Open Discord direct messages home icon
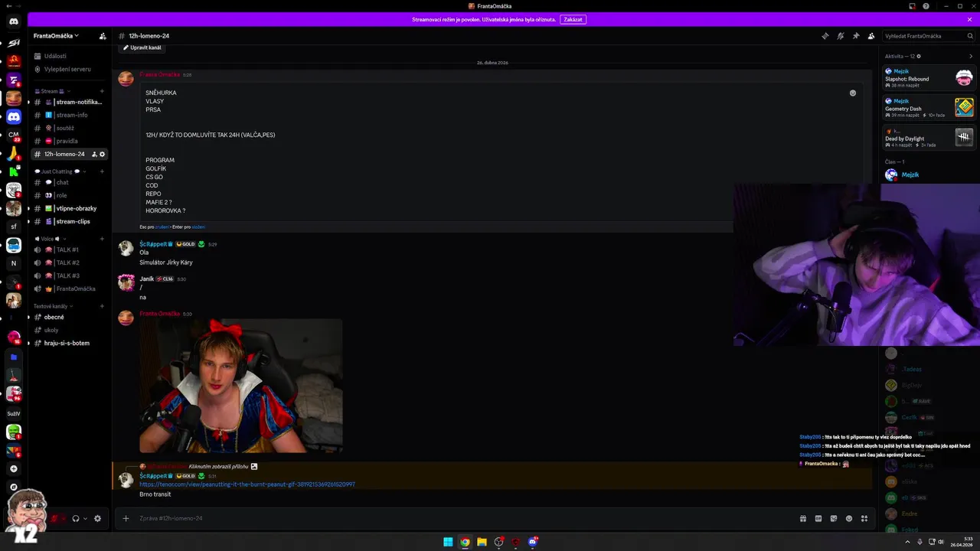 point(14,21)
